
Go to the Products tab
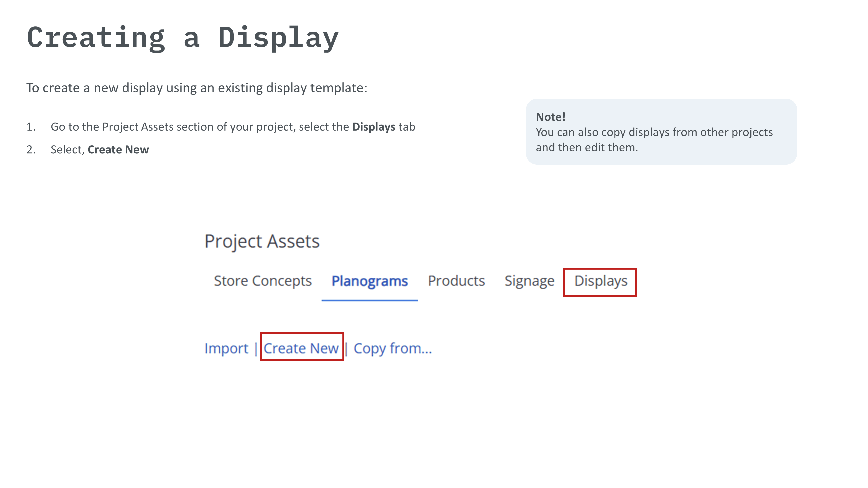tap(456, 281)
